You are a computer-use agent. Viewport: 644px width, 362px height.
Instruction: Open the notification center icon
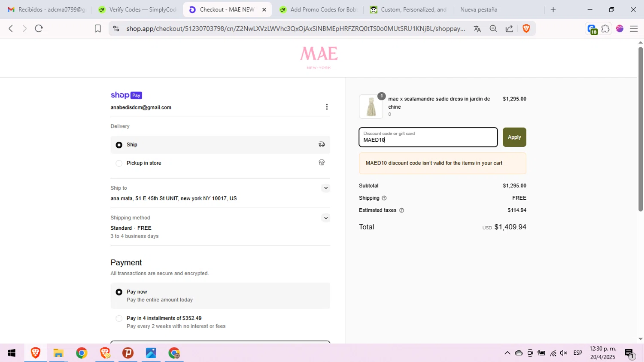coord(629,353)
